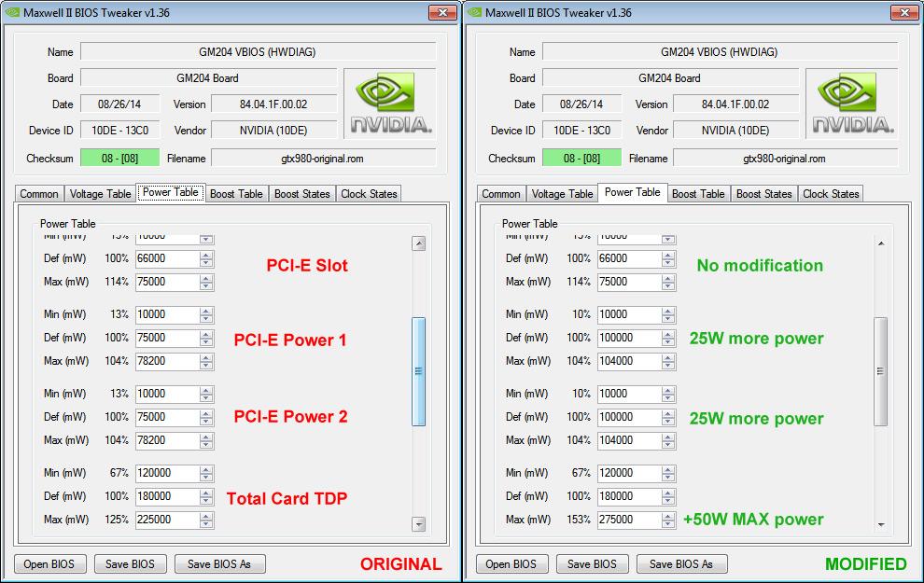Open the Common tab in MODIFIED window

tap(501, 194)
